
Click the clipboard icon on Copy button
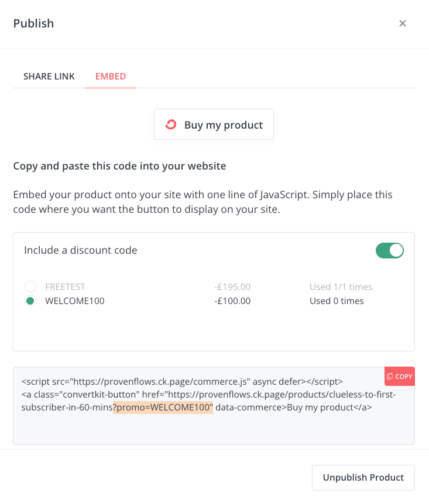tap(390, 376)
